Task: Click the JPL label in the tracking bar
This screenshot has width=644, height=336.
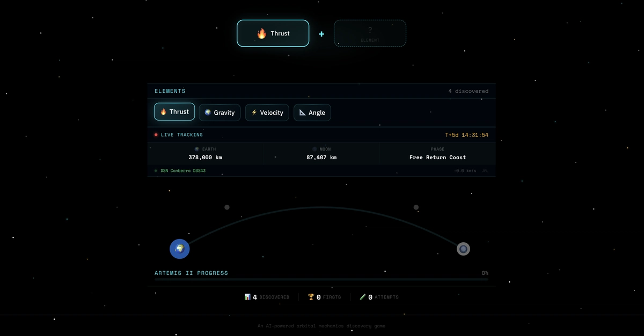Action: (485, 170)
